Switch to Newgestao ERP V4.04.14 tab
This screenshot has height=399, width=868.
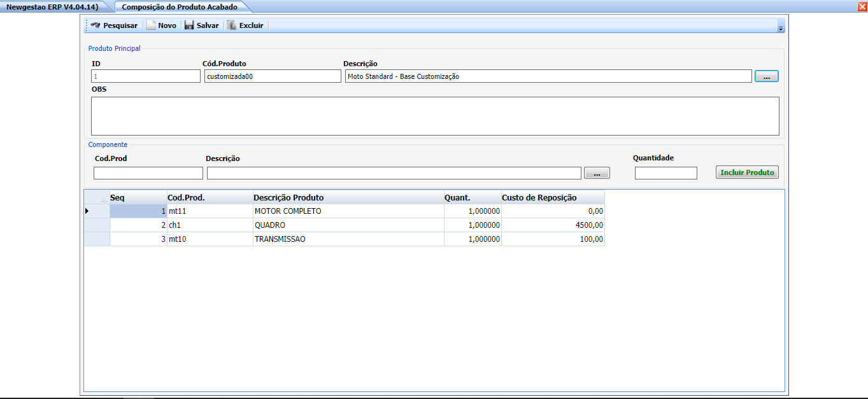tap(52, 7)
